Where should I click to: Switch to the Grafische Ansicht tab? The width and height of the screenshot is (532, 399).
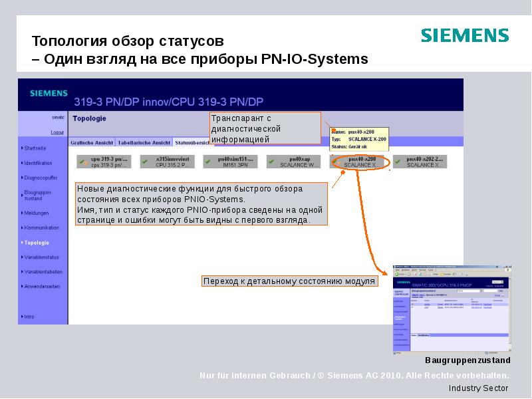pos(92,142)
